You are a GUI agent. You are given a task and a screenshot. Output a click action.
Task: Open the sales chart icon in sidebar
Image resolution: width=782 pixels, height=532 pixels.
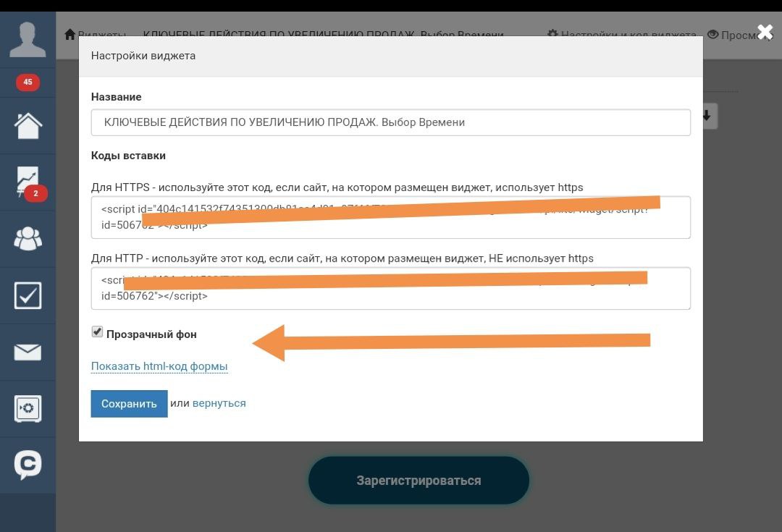coord(28,182)
